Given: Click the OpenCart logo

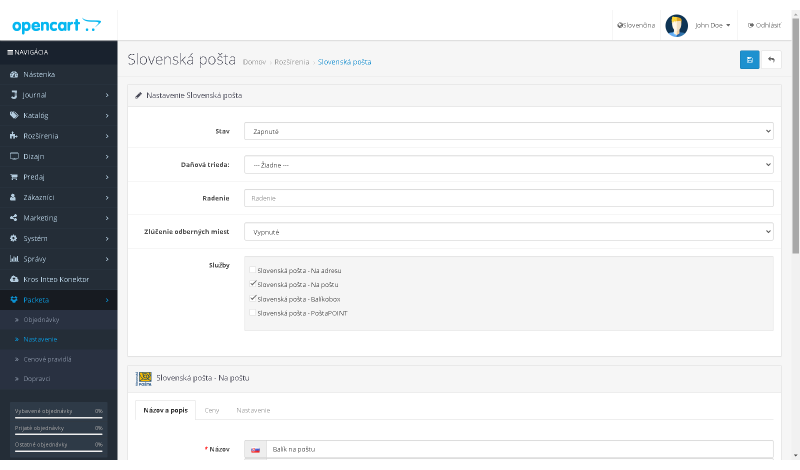Looking at the screenshot, I should coord(56,24).
